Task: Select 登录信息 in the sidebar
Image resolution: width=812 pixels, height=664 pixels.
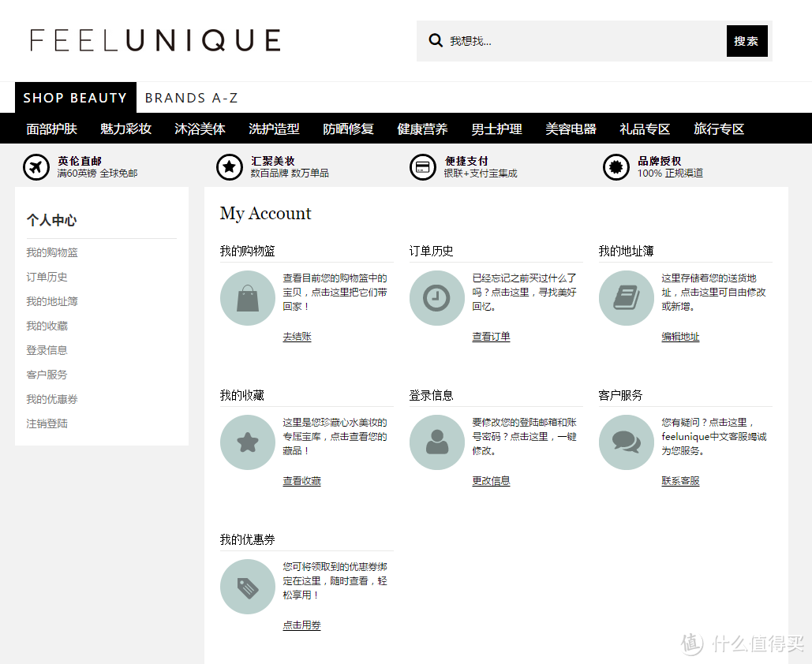Action: click(47, 350)
